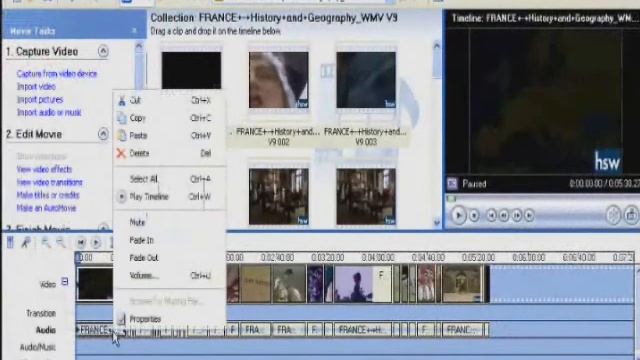Select audio clip labeled FRANCE++H...

click(363, 329)
